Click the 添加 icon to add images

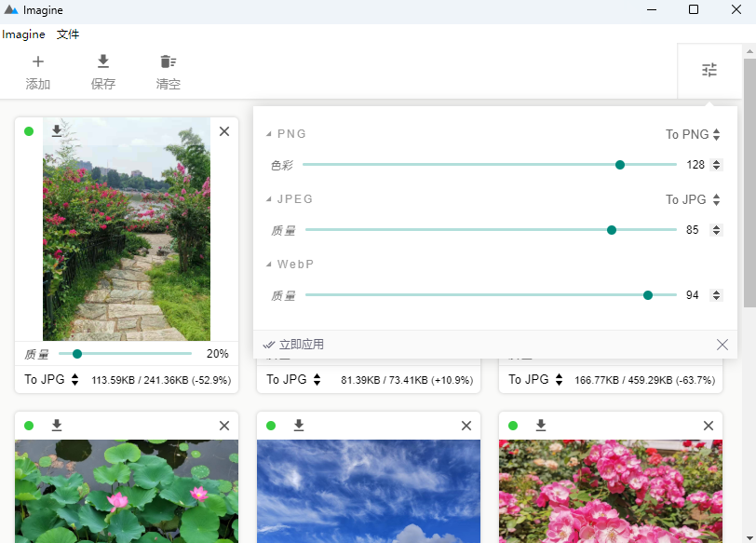tap(38, 61)
